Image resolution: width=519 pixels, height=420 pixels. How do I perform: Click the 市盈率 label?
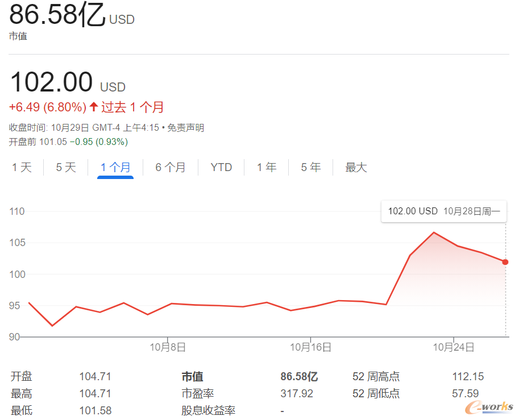(x=198, y=394)
